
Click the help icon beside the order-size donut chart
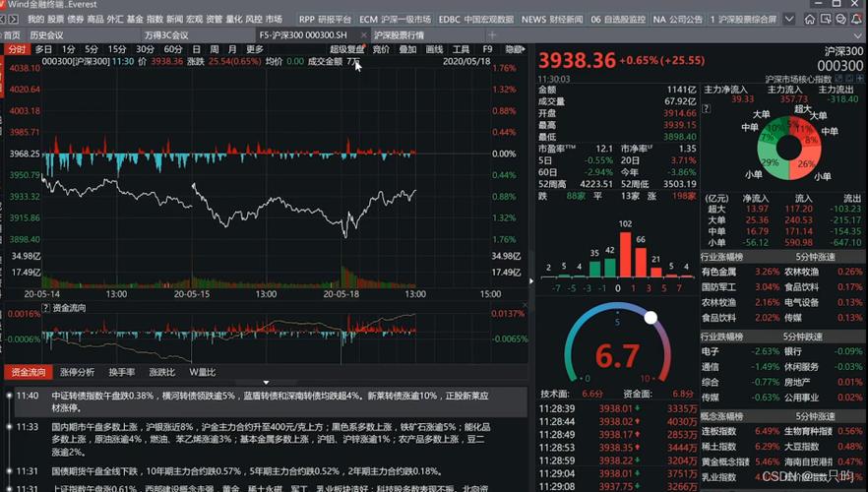707,109
